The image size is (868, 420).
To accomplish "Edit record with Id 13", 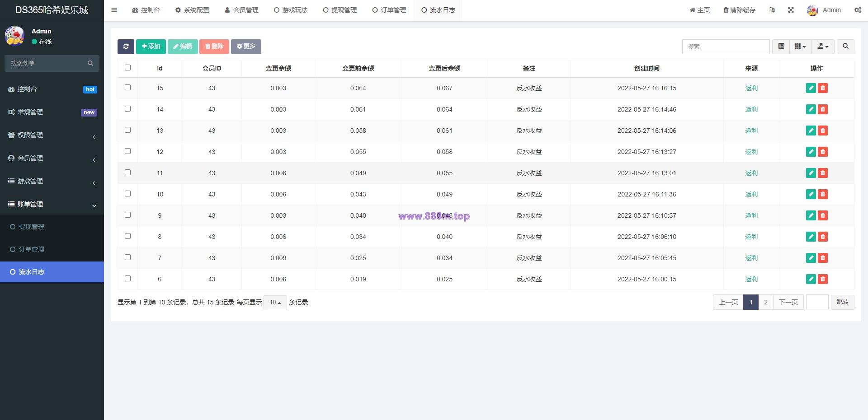I will click(811, 131).
